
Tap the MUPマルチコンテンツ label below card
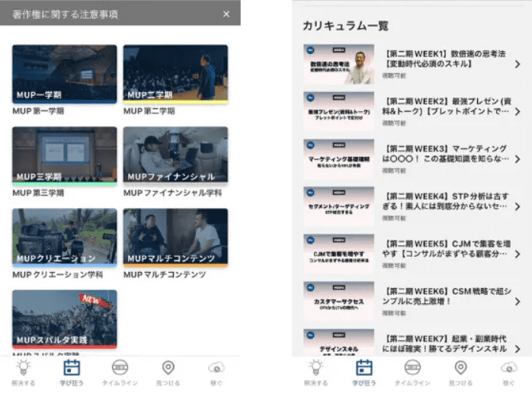point(165,275)
